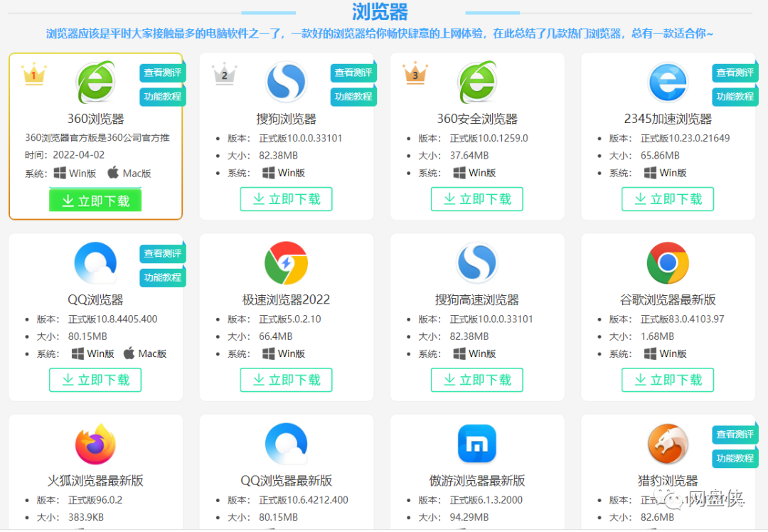Click the 2345加速浏览器 blue logo icon
The height and width of the screenshot is (532, 768).
(667, 82)
